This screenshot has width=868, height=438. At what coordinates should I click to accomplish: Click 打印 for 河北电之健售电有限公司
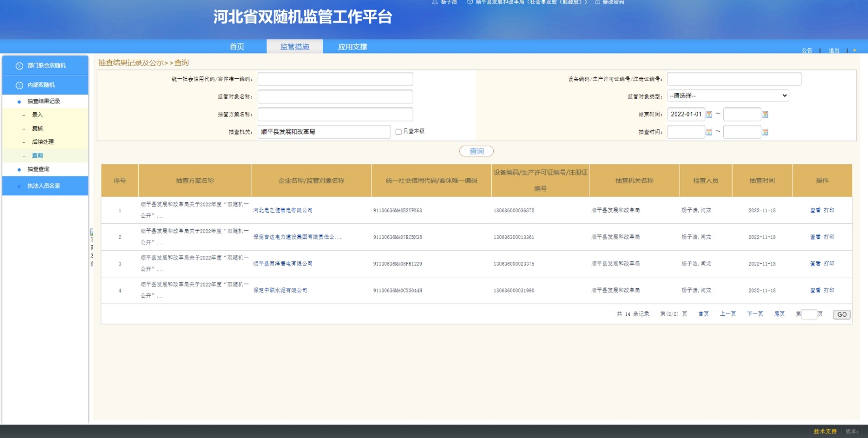click(x=829, y=210)
